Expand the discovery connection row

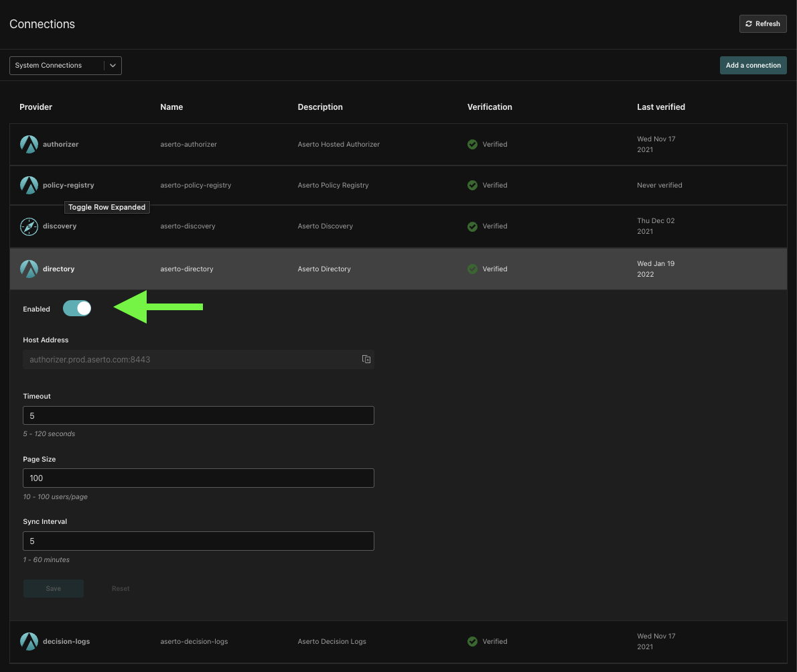tap(398, 226)
